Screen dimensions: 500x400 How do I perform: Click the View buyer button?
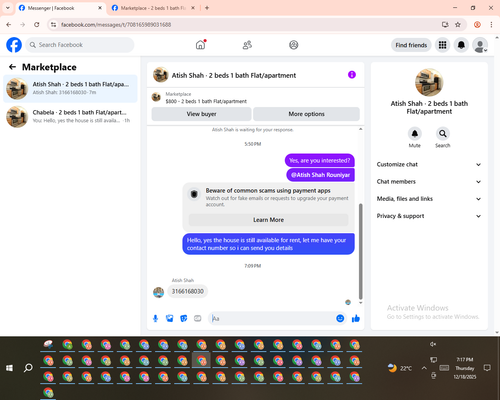click(x=201, y=114)
